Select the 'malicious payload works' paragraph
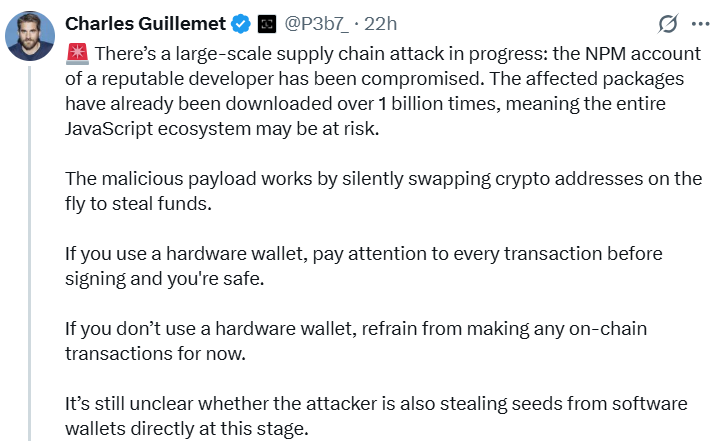This screenshot has height=441, width=722. pos(383,191)
